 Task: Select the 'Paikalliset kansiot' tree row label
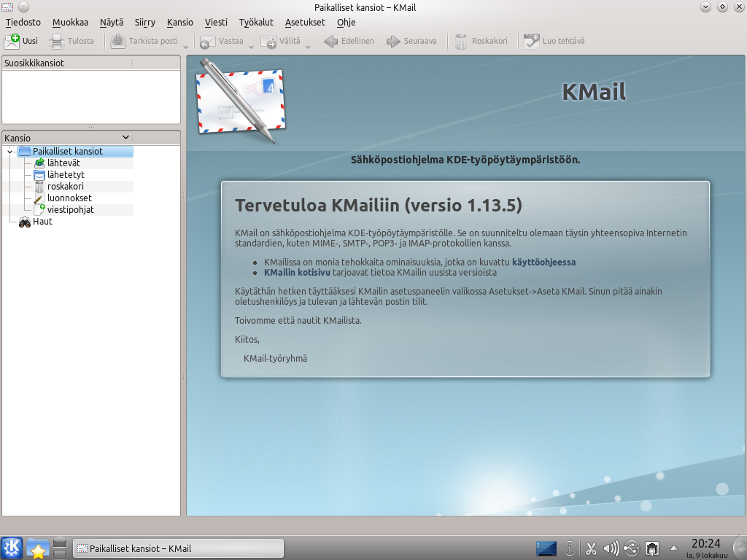pos(68,152)
